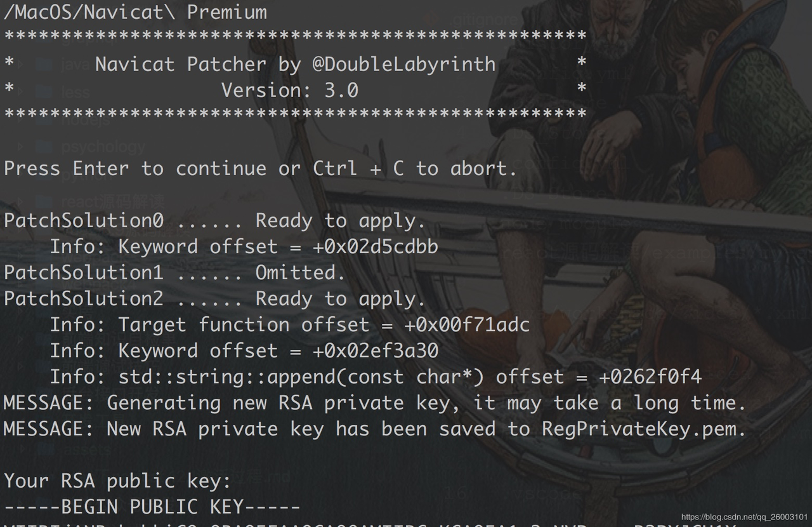This screenshot has height=527, width=812.
Task: Click the PatchSolution2 Ready to apply line
Action: (x=214, y=299)
